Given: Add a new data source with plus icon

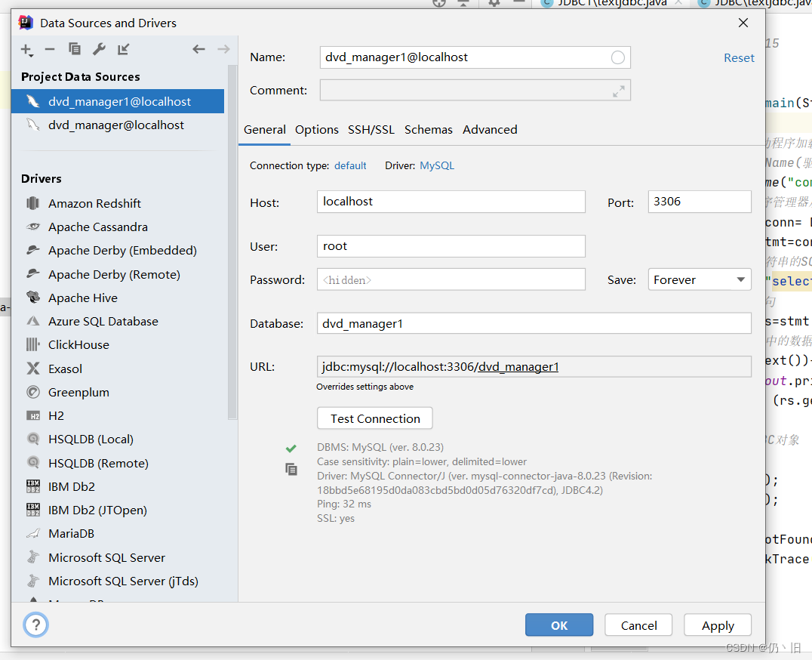Looking at the screenshot, I should pos(27,50).
